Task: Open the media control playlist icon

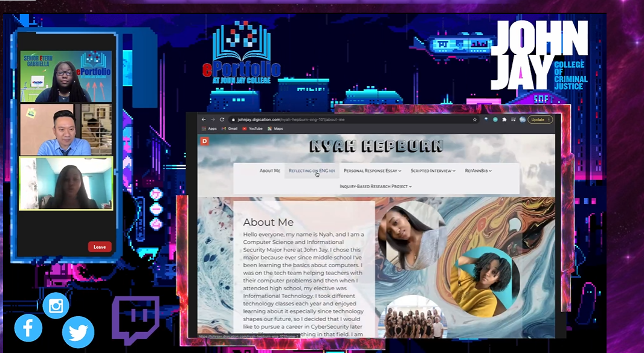Action: (513, 120)
